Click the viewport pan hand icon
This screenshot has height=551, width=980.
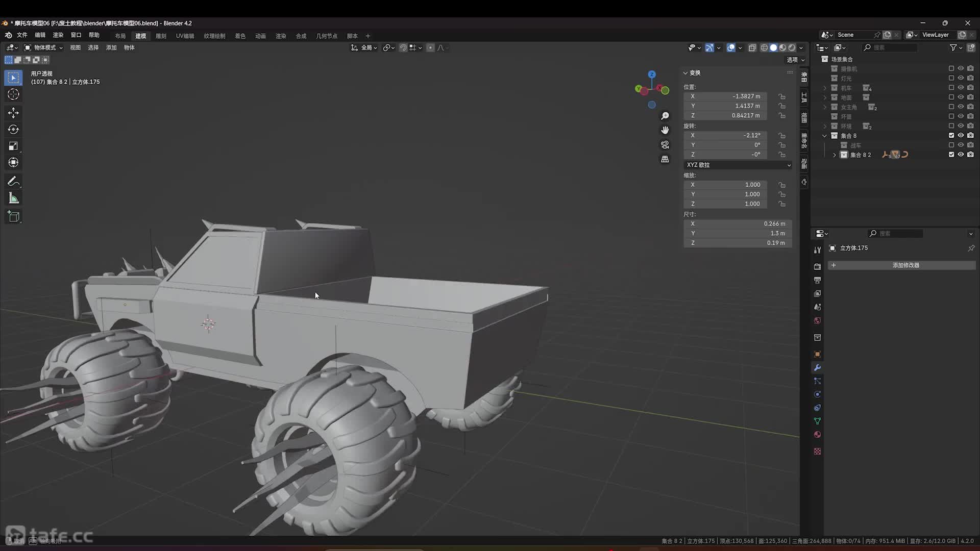(x=665, y=130)
